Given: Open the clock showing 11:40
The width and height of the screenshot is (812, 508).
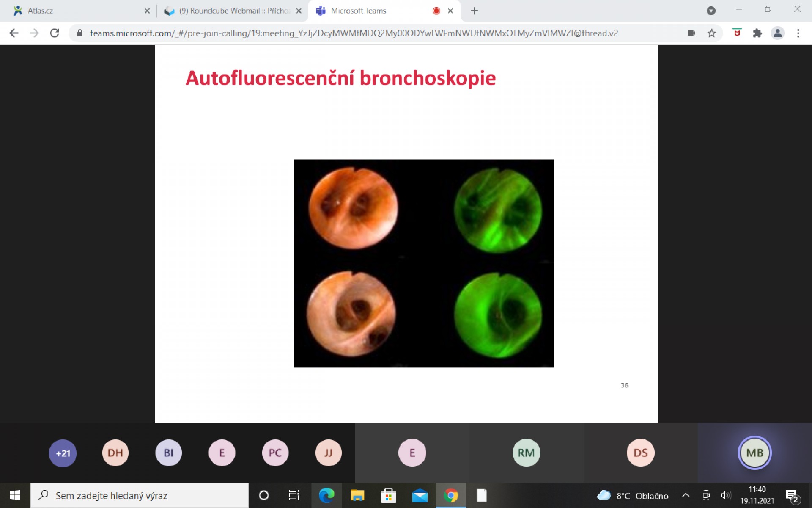Looking at the screenshot, I should [x=757, y=495].
